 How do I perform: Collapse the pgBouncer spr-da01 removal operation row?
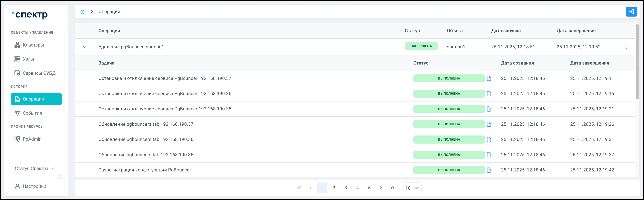[x=85, y=47]
